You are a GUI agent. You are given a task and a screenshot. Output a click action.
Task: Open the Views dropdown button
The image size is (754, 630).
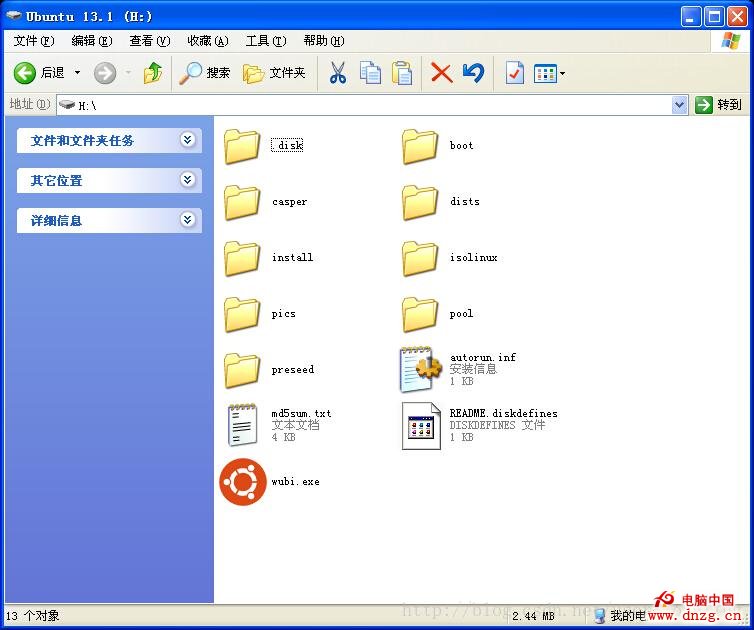click(x=549, y=74)
